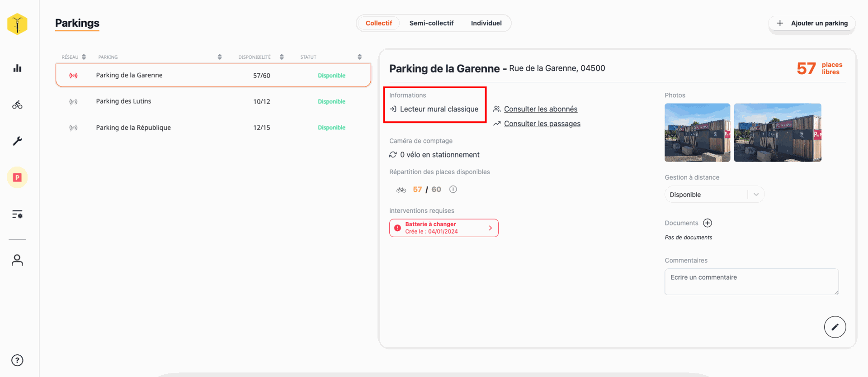
Task: Click the trend arrow icon beside passages
Action: 497,124
